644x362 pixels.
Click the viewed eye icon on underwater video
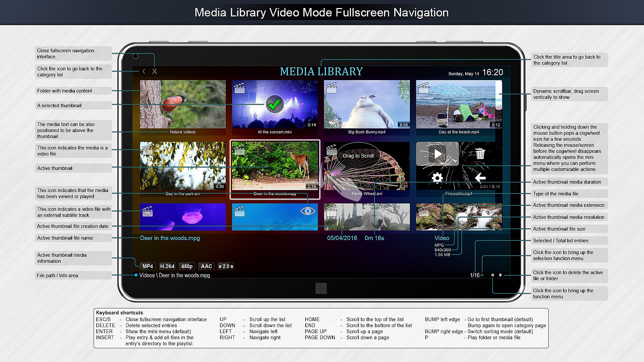tap(308, 211)
